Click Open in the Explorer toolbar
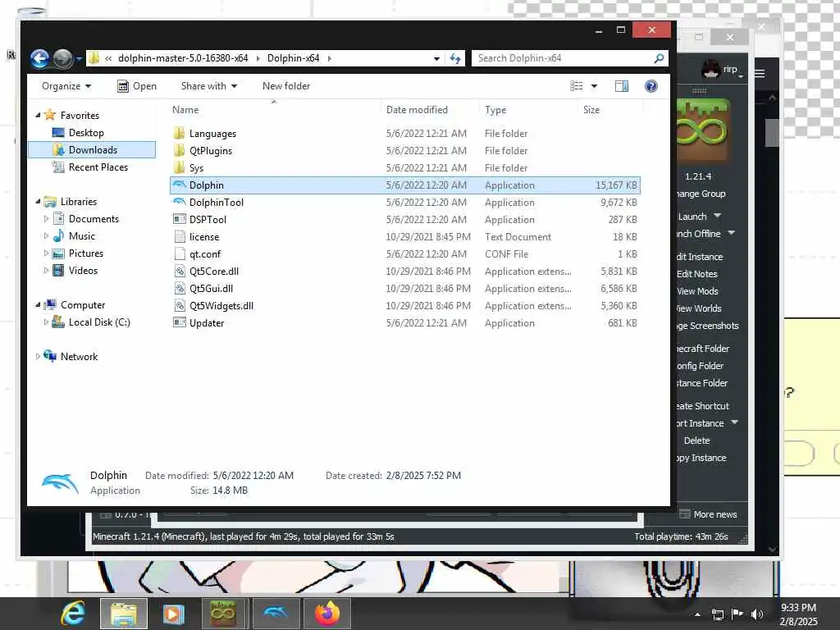 click(137, 86)
